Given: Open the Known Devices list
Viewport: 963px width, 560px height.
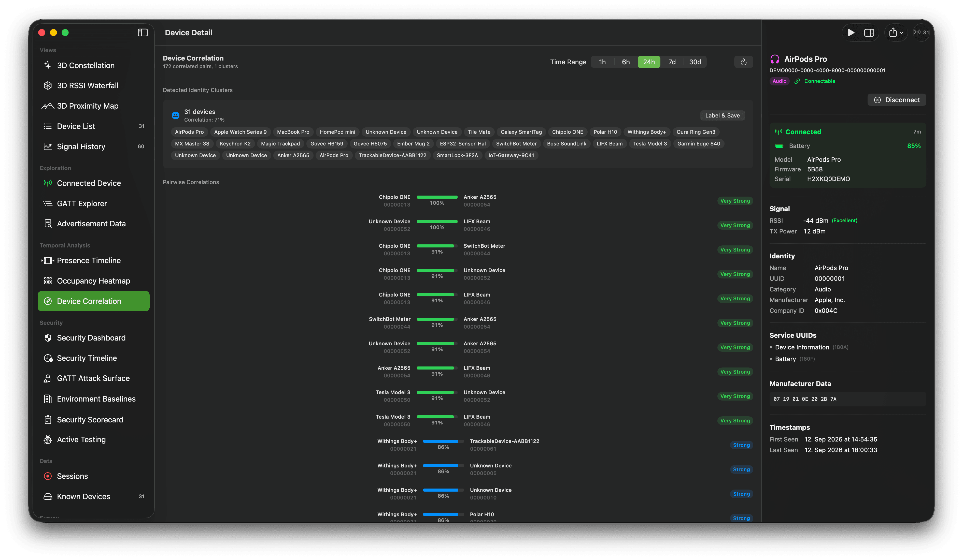Looking at the screenshot, I should [x=93, y=496].
